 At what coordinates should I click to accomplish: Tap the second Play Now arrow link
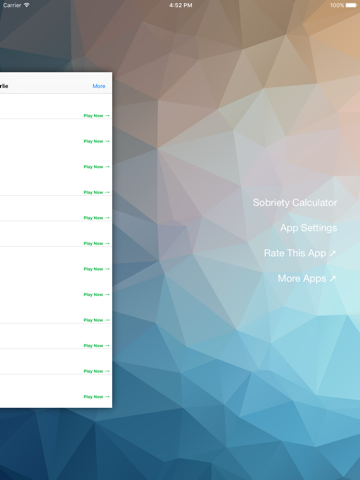coord(96,141)
